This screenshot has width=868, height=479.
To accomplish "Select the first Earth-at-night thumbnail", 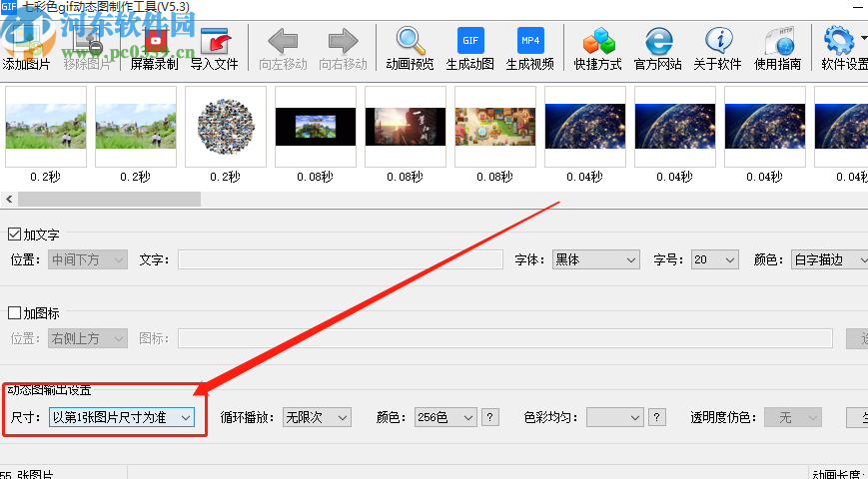I will tap(585, 127).
